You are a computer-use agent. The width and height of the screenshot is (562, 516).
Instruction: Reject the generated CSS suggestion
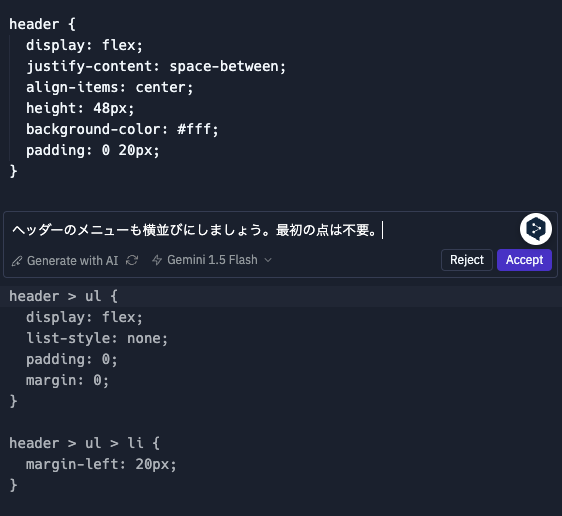click(x=467, y=260)
